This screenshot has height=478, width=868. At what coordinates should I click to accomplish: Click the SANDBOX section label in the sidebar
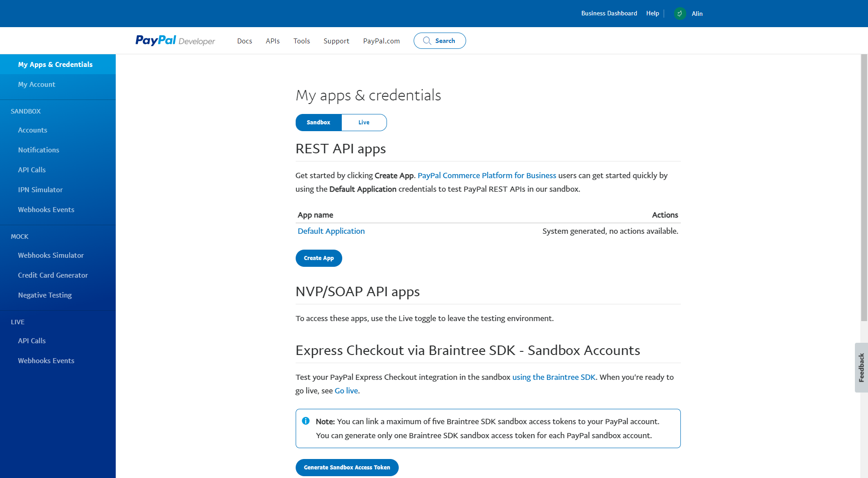pos(26,111)
